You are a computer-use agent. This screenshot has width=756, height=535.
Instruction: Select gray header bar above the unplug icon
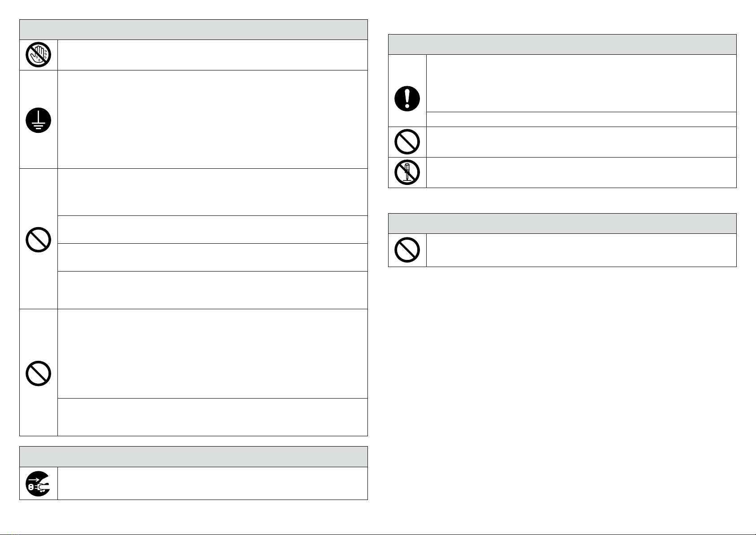tap(193, 456)
